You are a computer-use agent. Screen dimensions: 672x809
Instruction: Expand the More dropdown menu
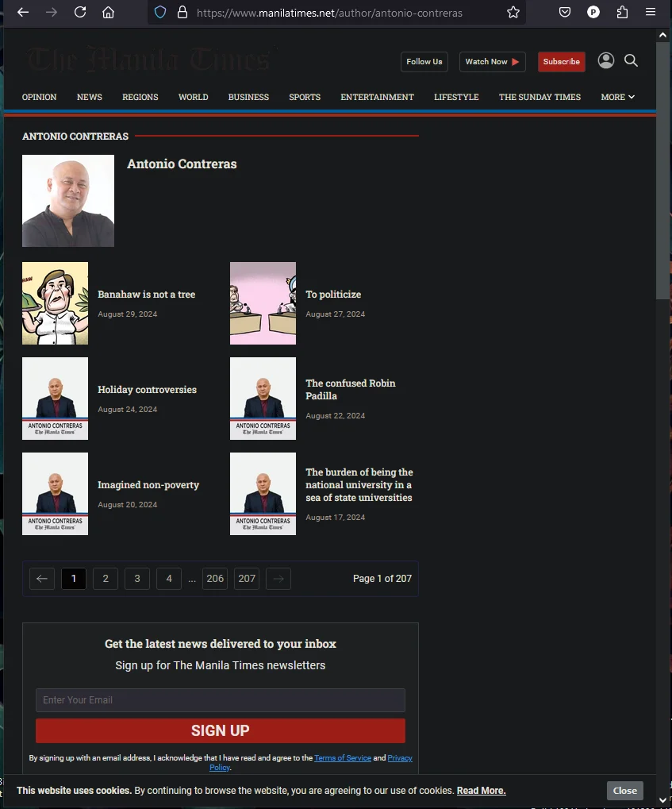617,97
